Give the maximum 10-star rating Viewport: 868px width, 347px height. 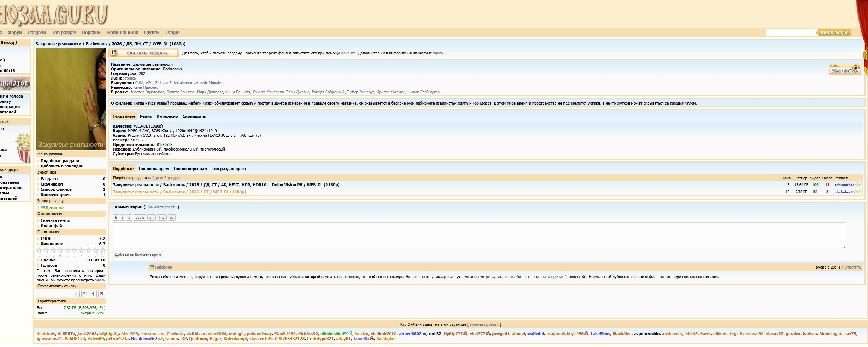click(x=103, y=251)
